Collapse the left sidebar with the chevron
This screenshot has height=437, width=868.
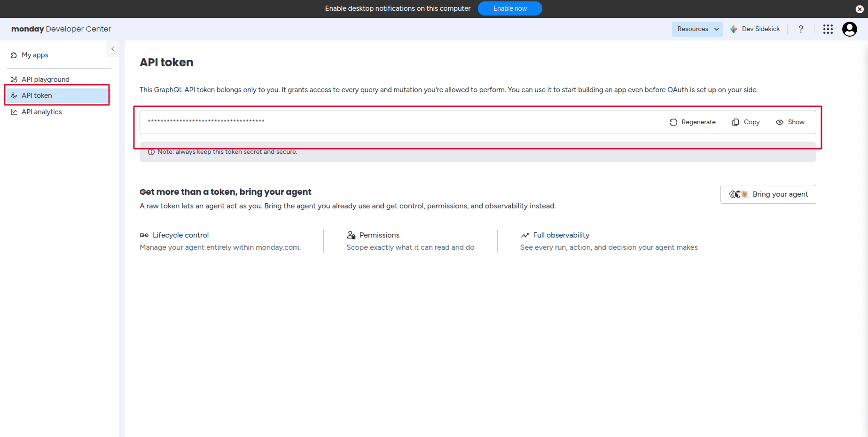[x=113, y=49]
